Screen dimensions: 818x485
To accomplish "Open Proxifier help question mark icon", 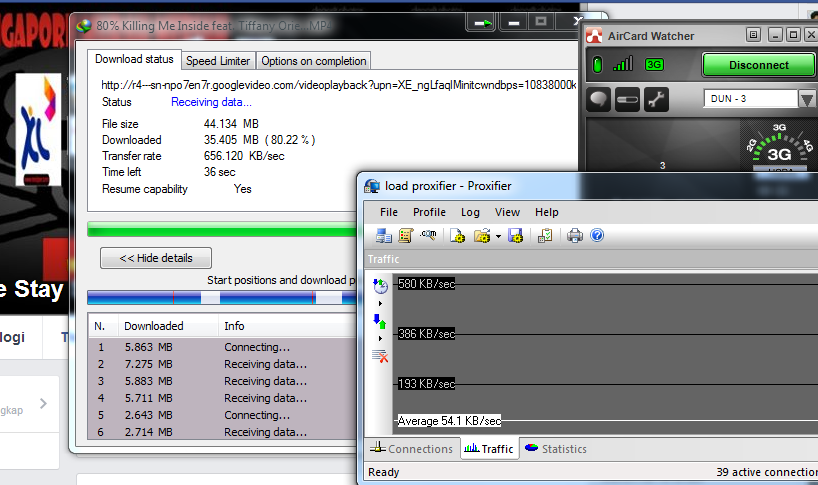I will pyautogui.click(x=597, y=235).
